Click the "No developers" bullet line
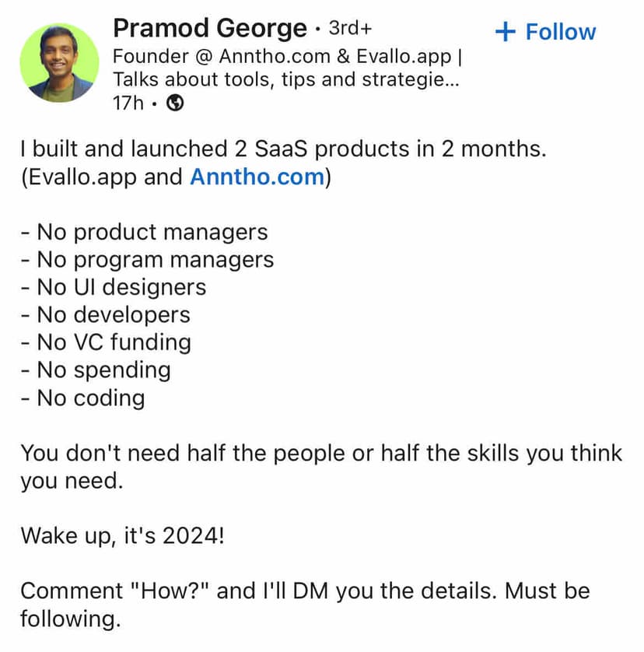Screen dimensions: 644x652 [x=105, y=314]
